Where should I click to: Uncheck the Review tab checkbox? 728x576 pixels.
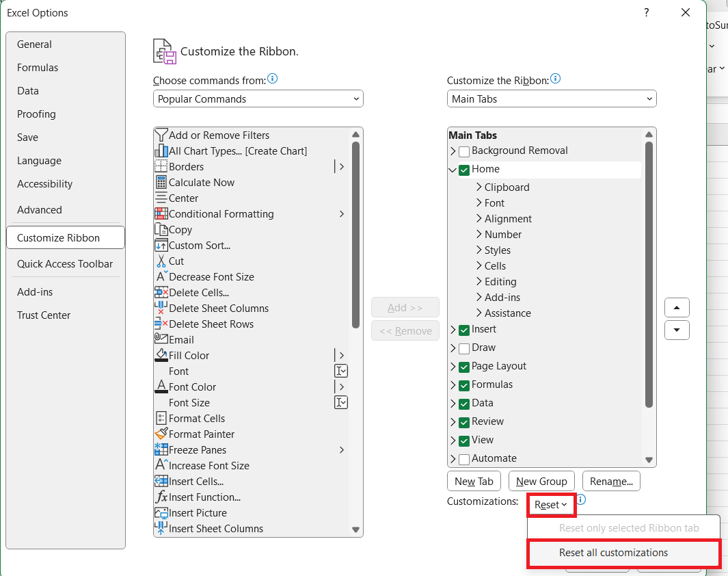tap(464, 423)
